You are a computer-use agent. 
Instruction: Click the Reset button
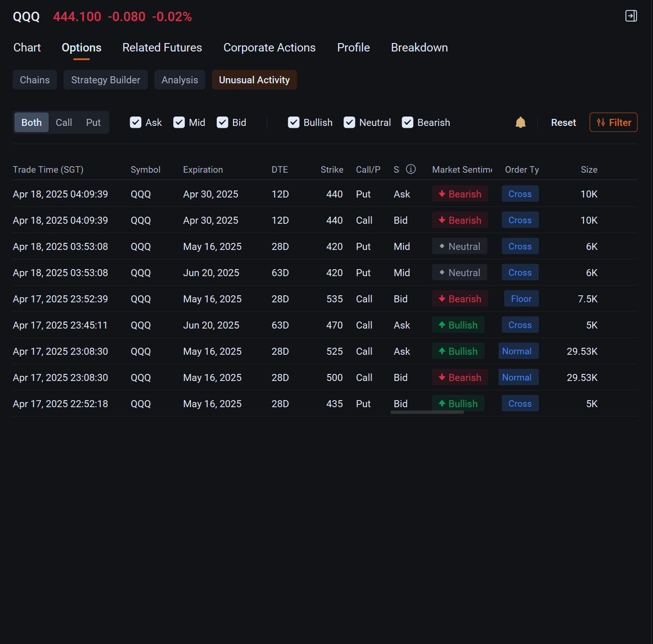coord(563,123)
